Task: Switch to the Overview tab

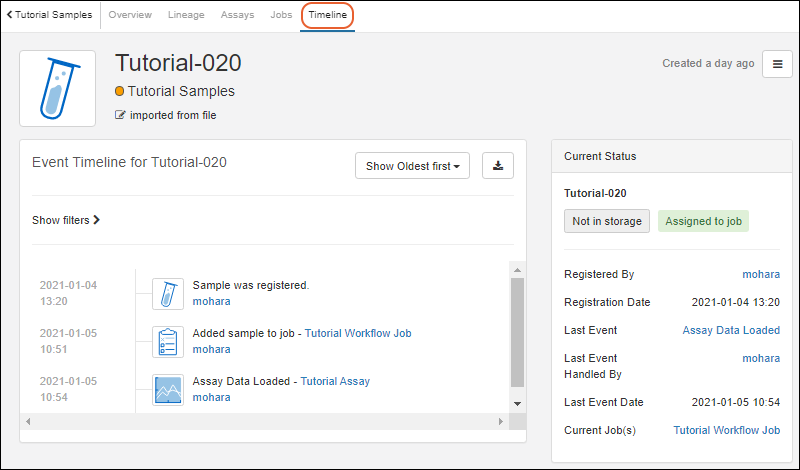Action: 130,15
